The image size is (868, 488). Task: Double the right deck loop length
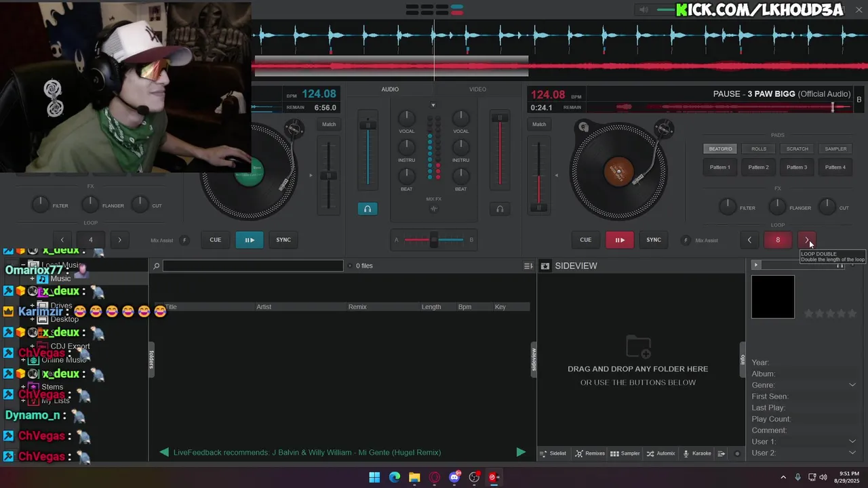coord(806,240)
